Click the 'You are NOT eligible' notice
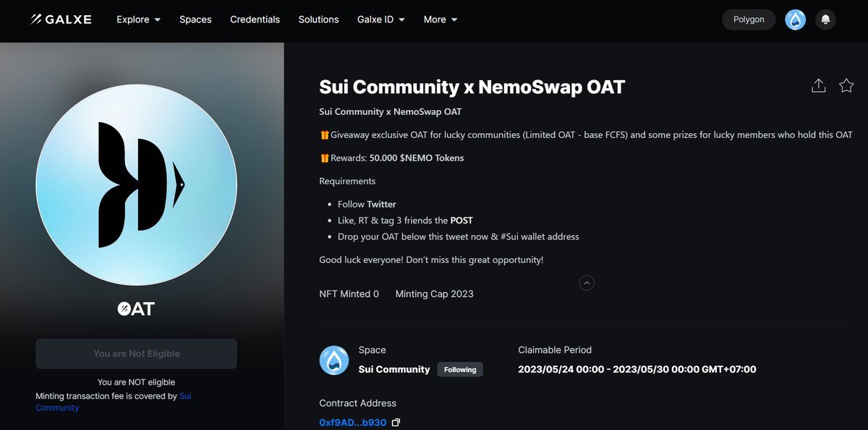 pyautogui.click(x=136, y=382)
